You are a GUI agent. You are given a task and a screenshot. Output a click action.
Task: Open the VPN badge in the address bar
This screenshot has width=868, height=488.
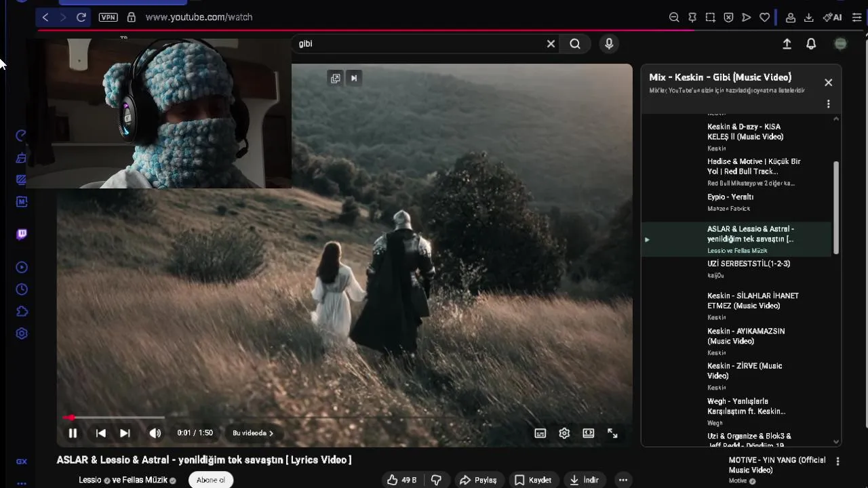(108, 18)
